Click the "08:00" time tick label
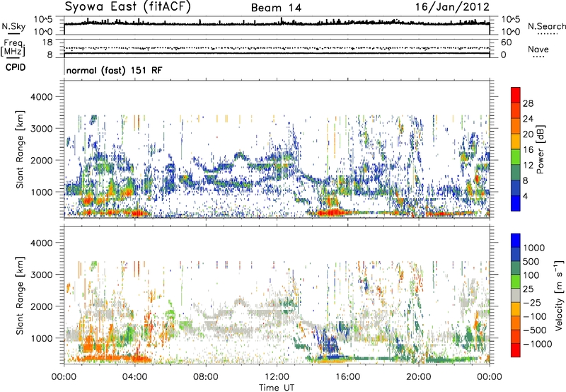 [x=206, y=377]
